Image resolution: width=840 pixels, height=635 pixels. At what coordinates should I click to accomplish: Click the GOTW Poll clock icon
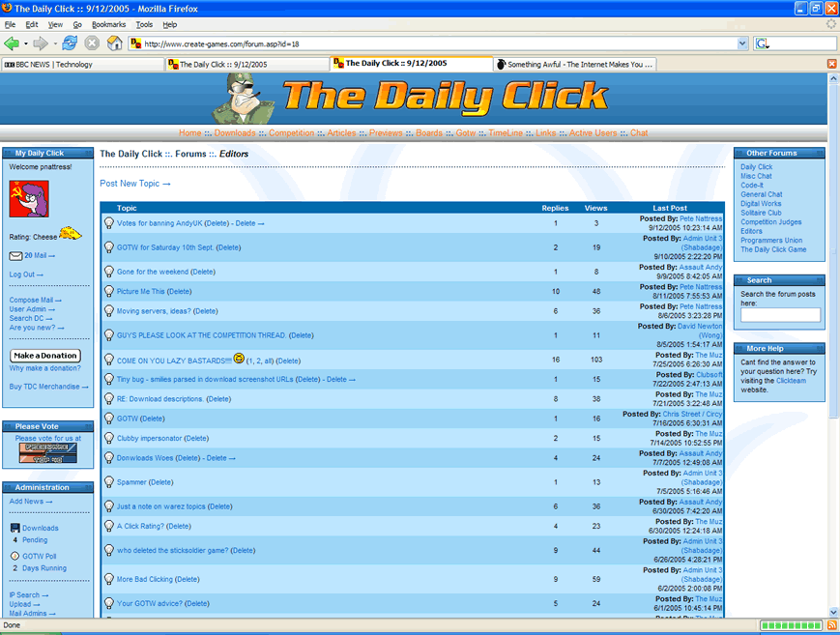tap(15, 556)
